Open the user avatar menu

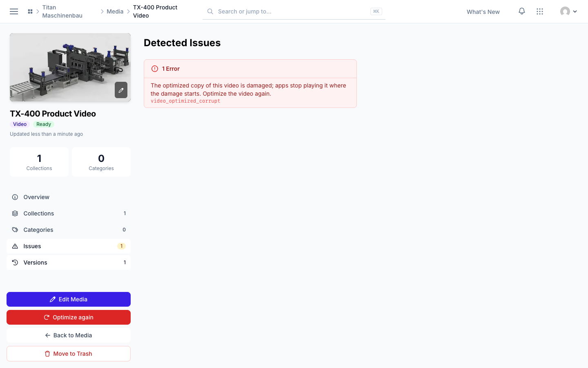568,11
